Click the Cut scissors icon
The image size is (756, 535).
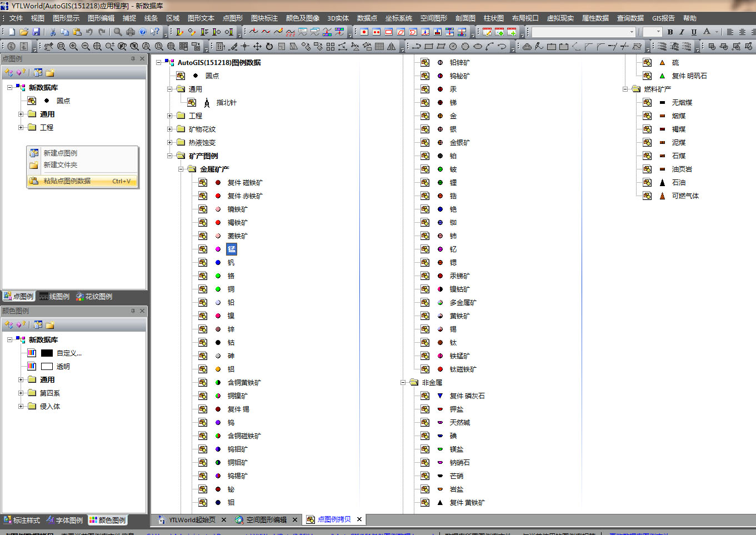click(53, 32)
